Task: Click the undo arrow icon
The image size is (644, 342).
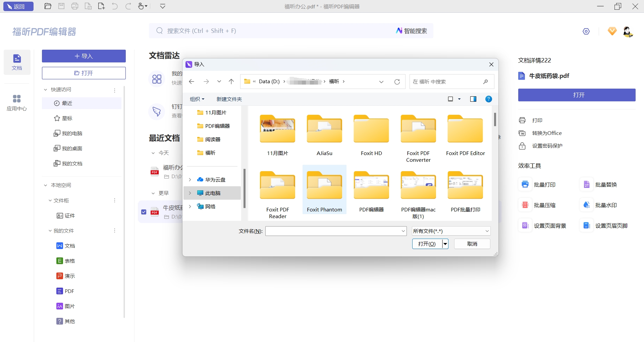Action: point(115,6)
